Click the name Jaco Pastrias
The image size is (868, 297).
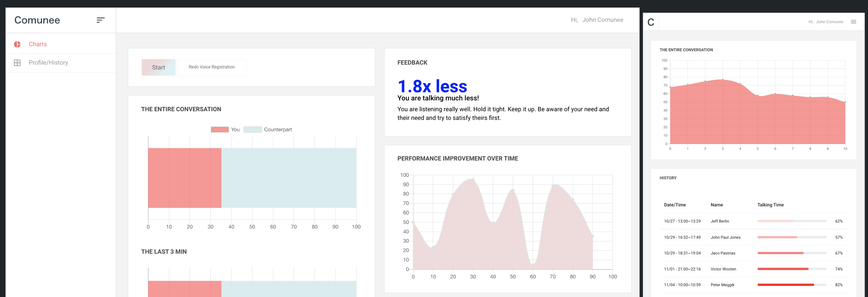pyautogui.click(x=723, y=253)
